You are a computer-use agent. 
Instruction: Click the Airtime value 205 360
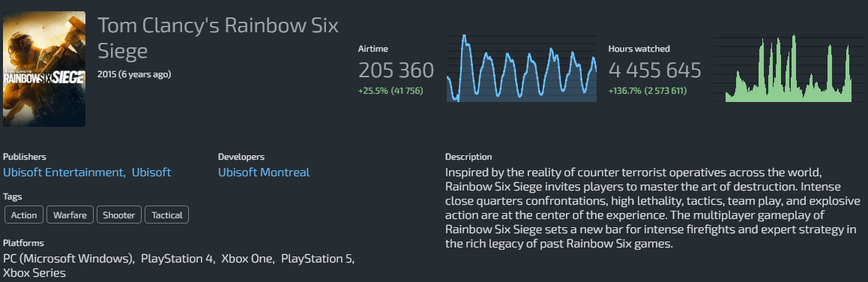click(x=397, y=70)
